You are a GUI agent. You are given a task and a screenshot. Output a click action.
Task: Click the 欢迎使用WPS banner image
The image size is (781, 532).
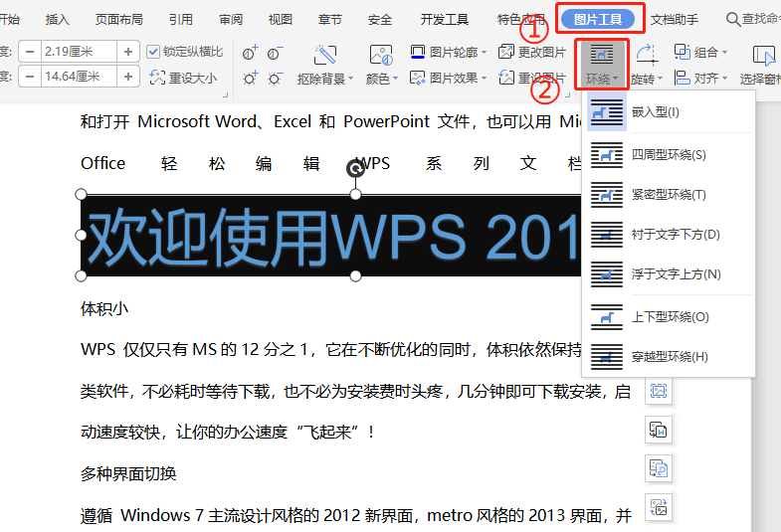[x=330, y=236]
